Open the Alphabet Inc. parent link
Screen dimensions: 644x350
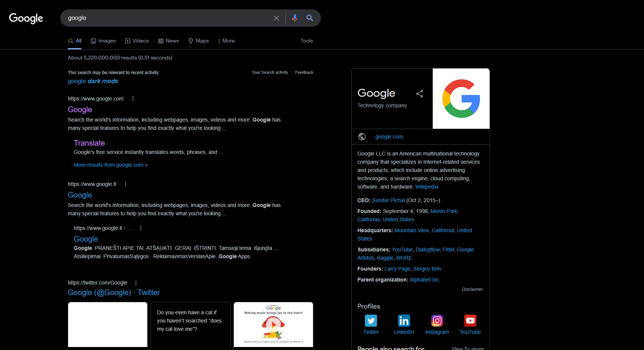pyautogui.click(x=425, y=280)
